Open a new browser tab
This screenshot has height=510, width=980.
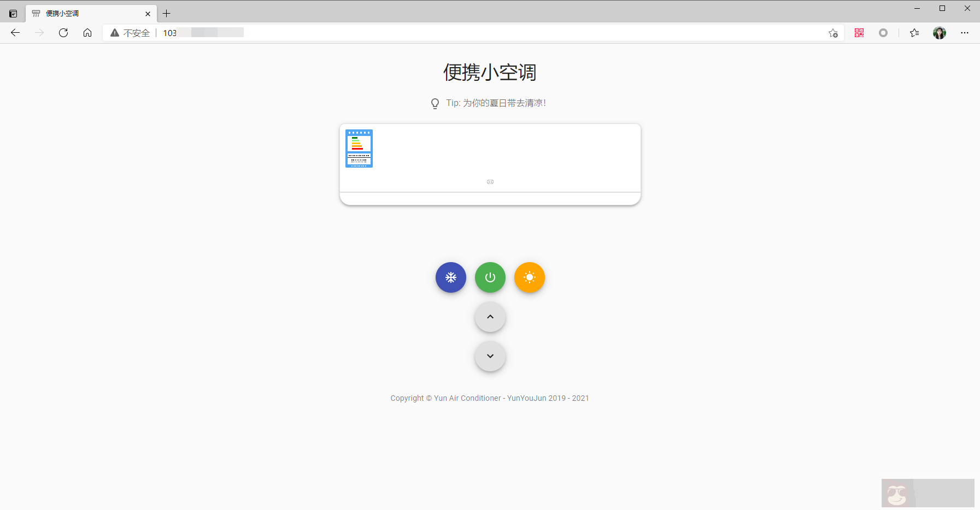(167, 13)
